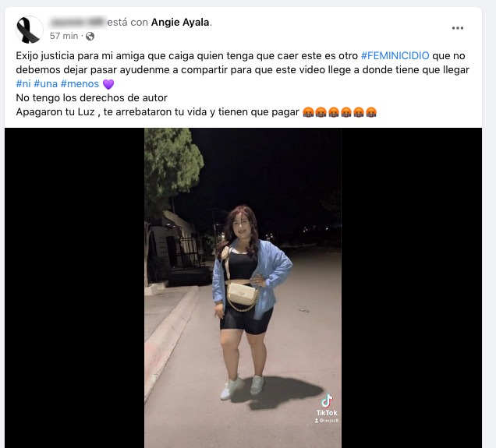Open the 57 min timestamp link
The width and height of the screenshot is (496, 448).
click(64, 36)
